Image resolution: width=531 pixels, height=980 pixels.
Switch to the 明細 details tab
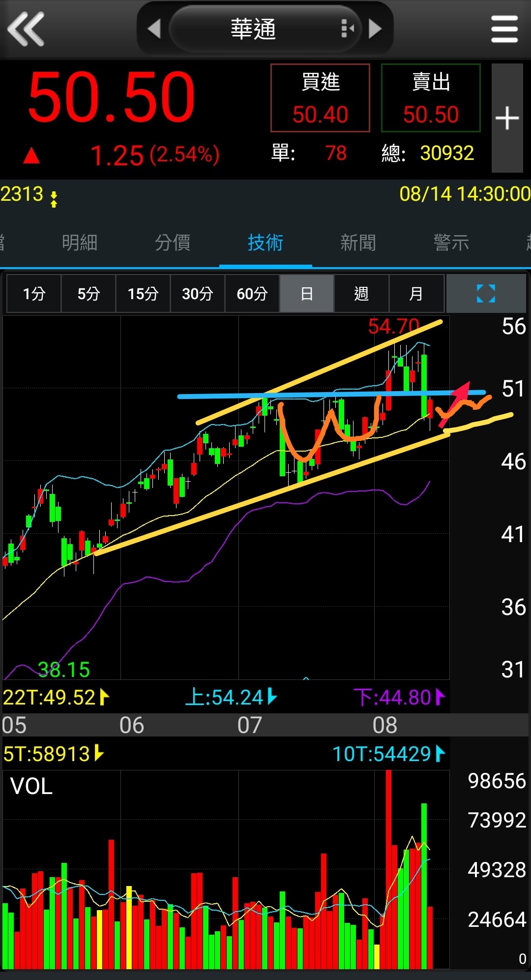coord(80,243)
